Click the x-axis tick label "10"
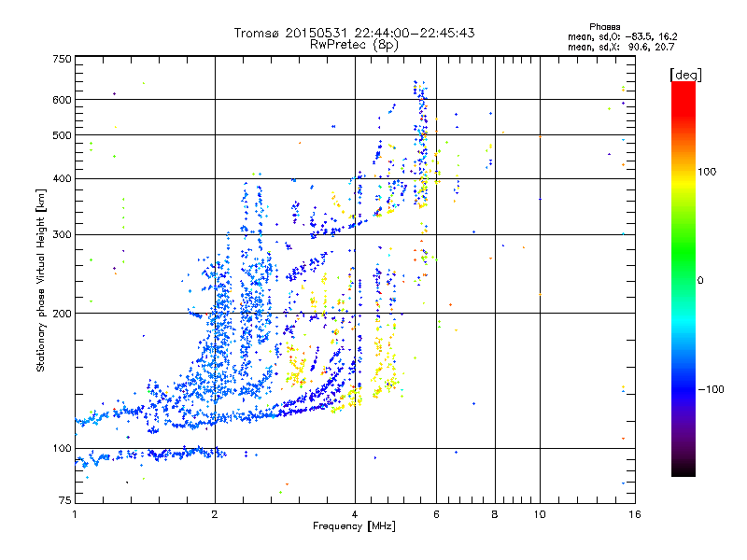This screenshot has width=747, height=560. pyautogui.click(x=540, y=514)
